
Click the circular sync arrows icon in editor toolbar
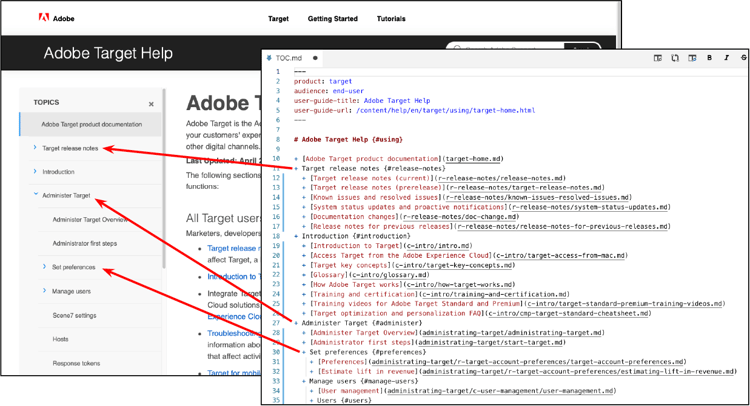[x=675, y=58]
